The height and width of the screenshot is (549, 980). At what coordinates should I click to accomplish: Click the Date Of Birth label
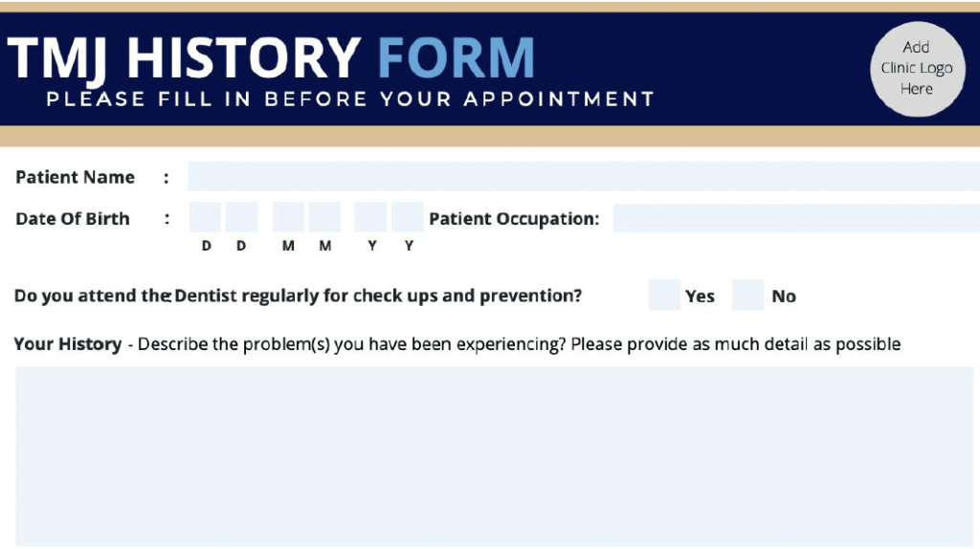pyautogui.click(x=72, y=218)
